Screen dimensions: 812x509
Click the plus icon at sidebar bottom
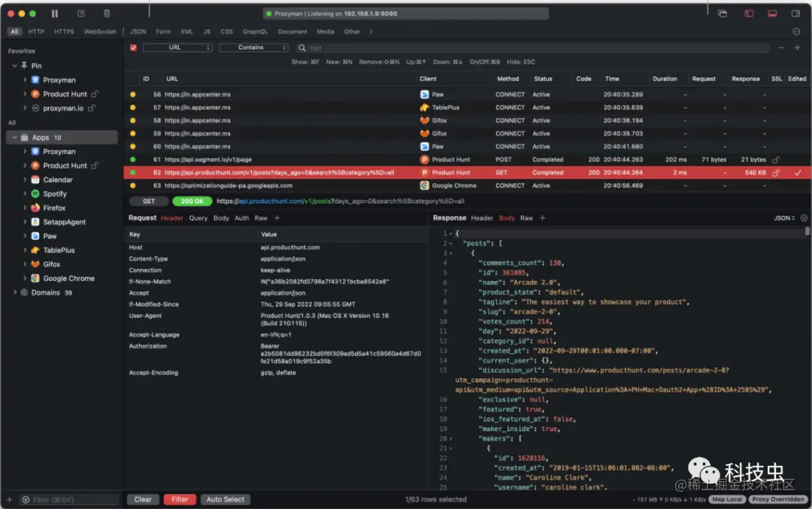(x=9, y=500)
